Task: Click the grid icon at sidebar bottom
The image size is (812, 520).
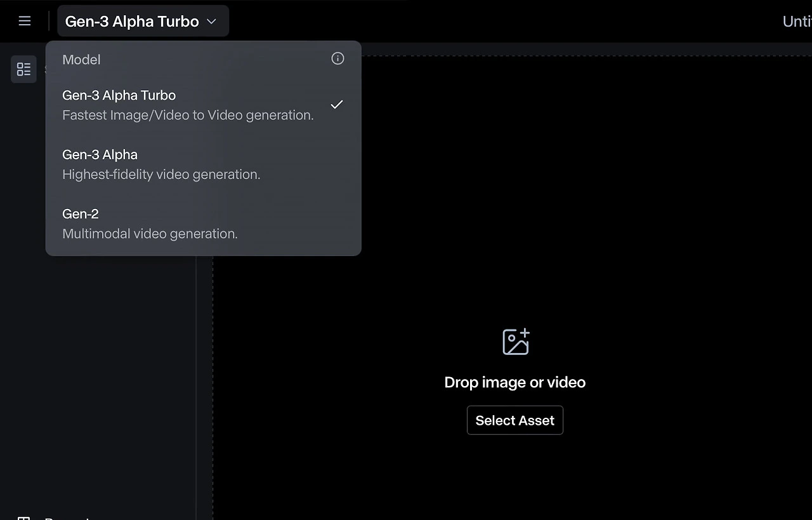Action: pyautogui.click(x=23, y=518)
